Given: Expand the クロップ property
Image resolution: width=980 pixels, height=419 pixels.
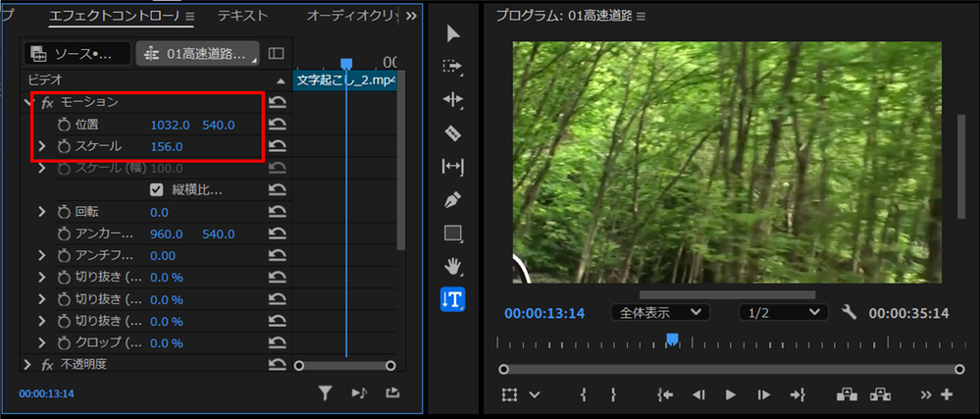Looking at the screenshot, I should [42, 343].
